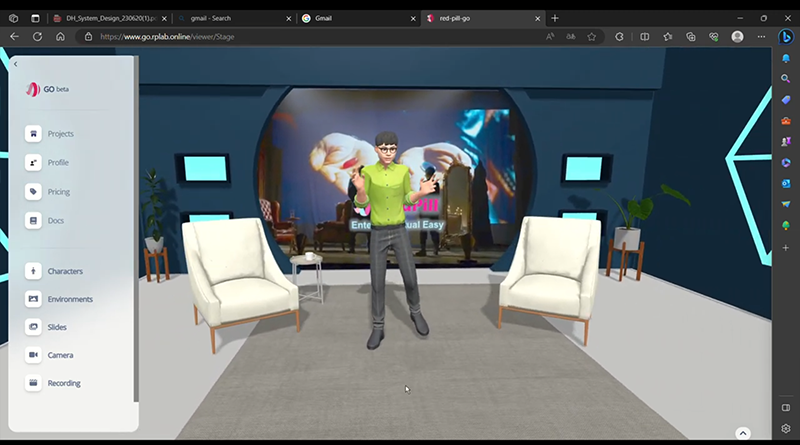Open Bing chat icon in Edge sidebar
The width and height of the screenshot is (800, 445).
tap(786, 36)
